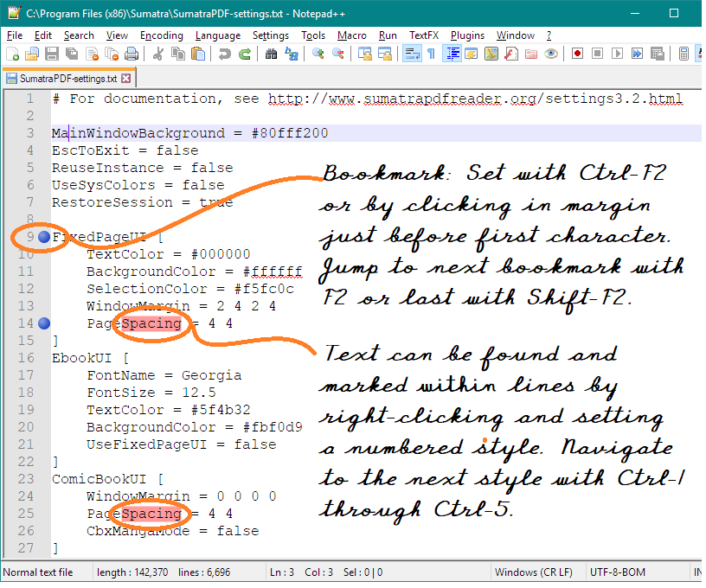Viewport: 706px width, 588px height.
Task: Open the Macro menu
Action: coord(351,35)
